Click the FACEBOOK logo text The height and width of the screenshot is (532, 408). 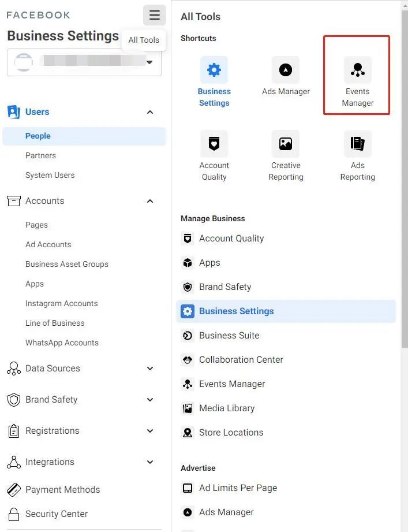38,15
